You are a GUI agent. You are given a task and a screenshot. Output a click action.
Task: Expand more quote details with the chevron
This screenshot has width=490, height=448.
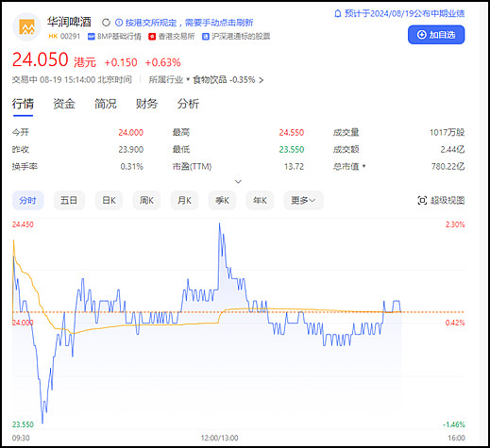click(239, 181)
